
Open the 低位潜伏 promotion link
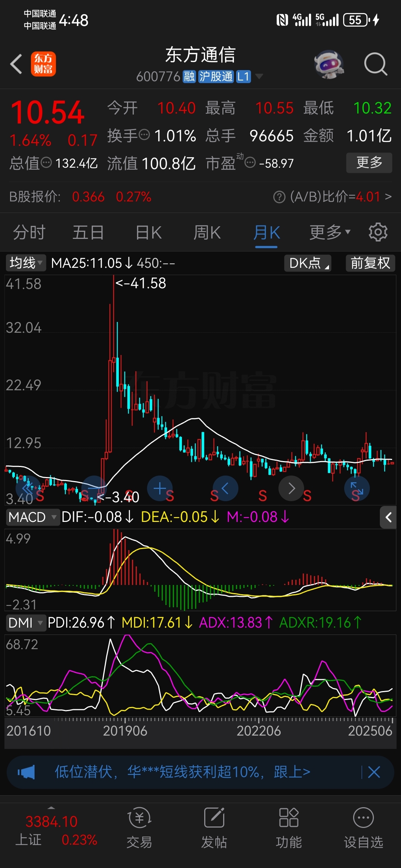coord(182,772)
